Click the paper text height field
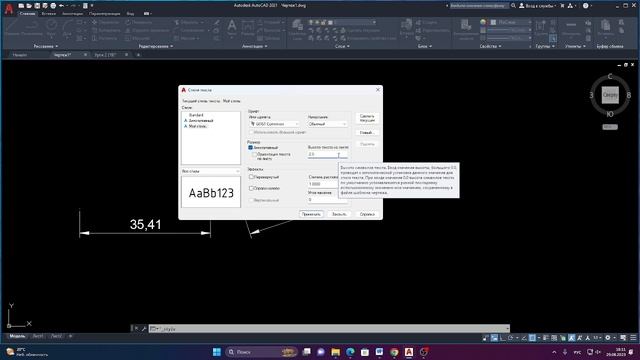The image size is (640, 360). coord(327,154)
